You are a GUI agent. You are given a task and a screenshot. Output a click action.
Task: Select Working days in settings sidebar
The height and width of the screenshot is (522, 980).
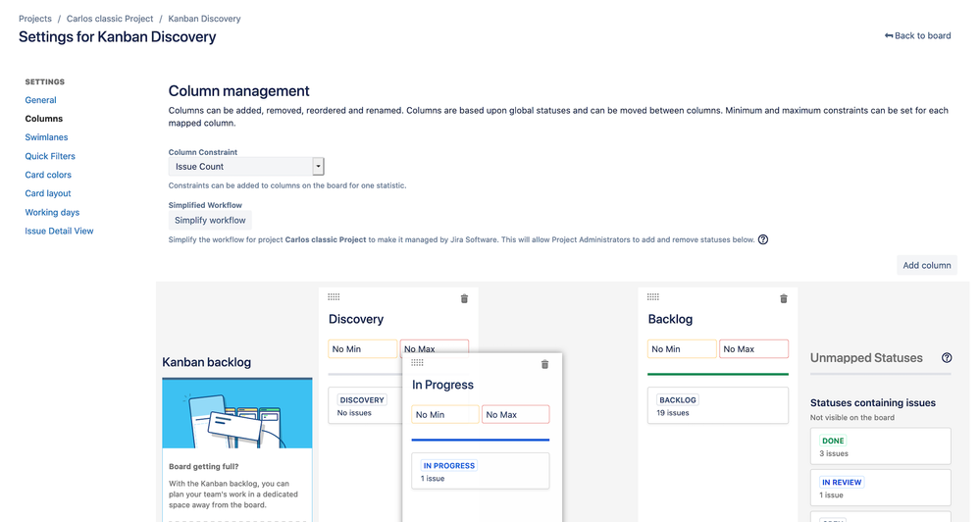click(x=52, y=213)
